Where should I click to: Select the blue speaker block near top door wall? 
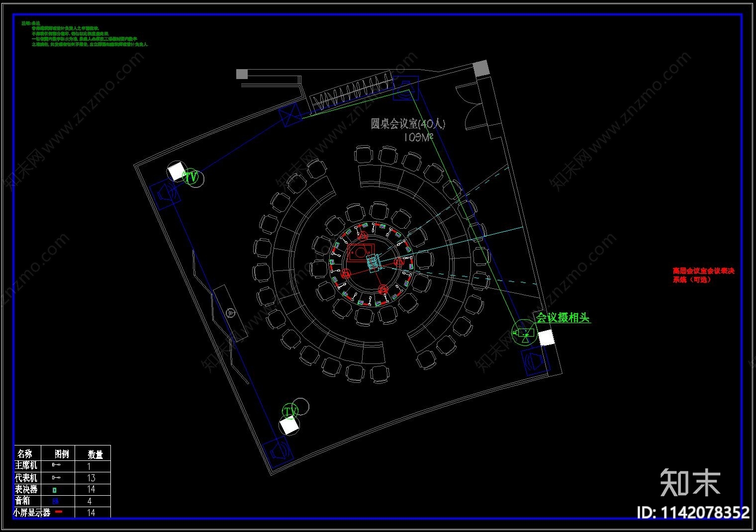click(x=406, y=89)
